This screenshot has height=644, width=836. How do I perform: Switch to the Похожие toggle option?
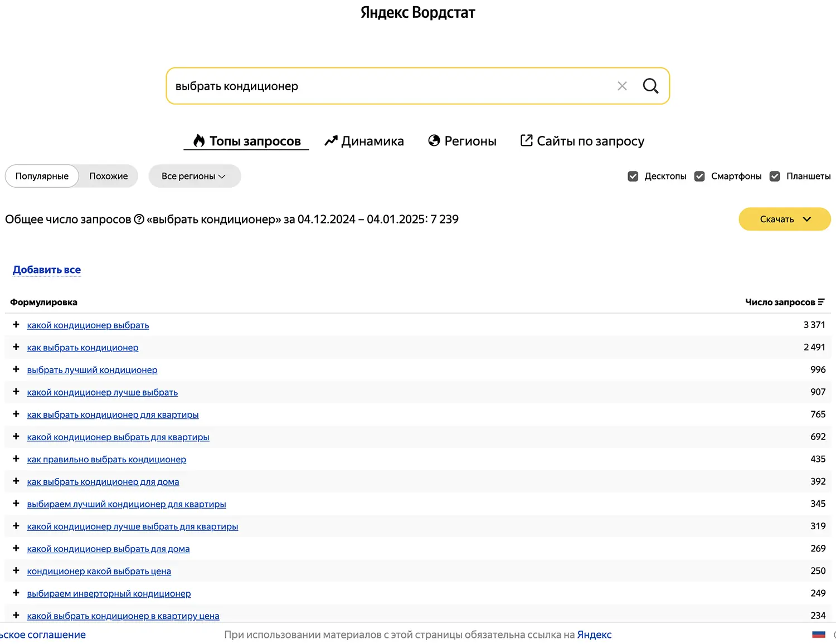point(108,176)
